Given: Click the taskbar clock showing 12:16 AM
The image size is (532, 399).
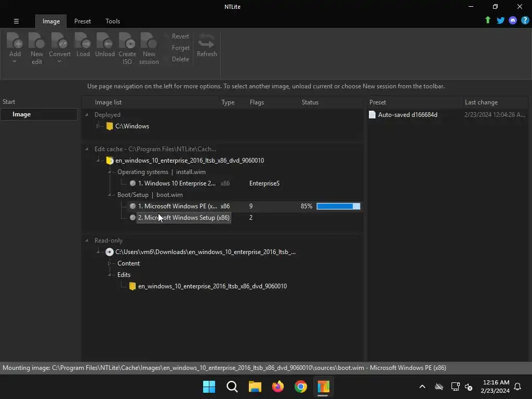Looking at the screenshot, I should pos(495,387).
